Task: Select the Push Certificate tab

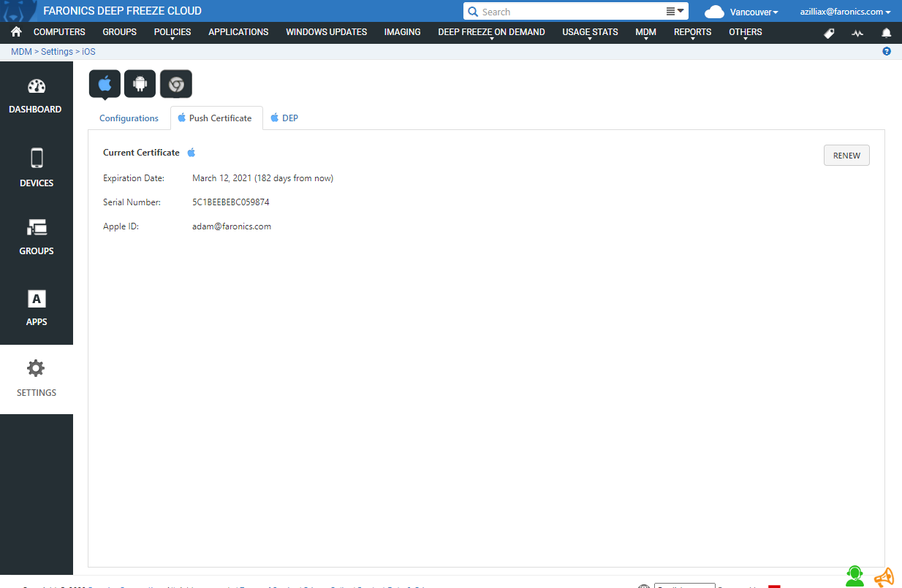Action: (x=216, y=118)
